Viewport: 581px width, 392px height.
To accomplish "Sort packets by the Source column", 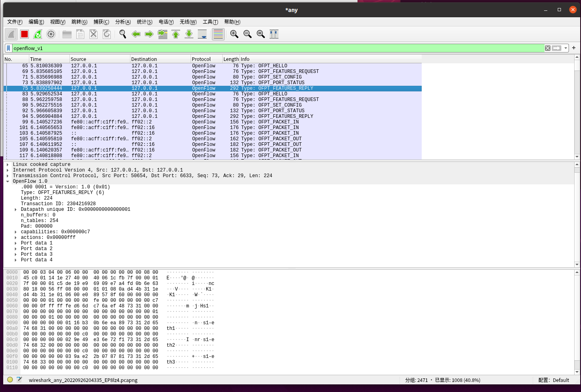I will [100, 59].
